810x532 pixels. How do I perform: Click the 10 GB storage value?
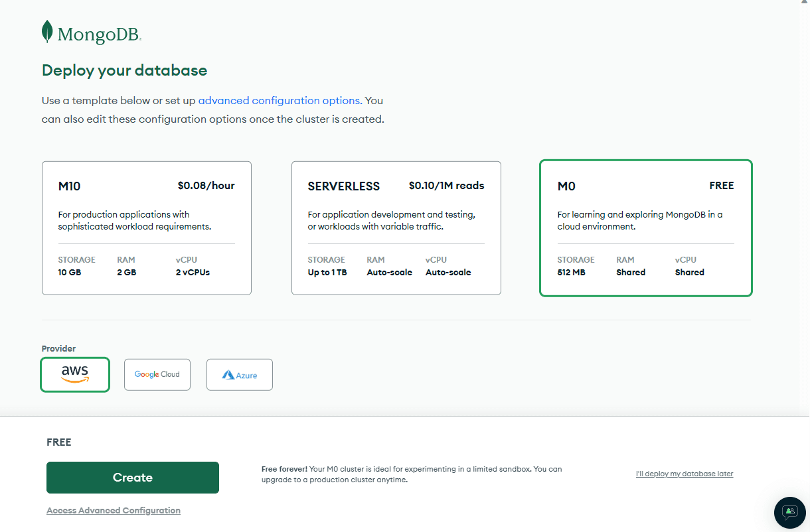[70, 273]
